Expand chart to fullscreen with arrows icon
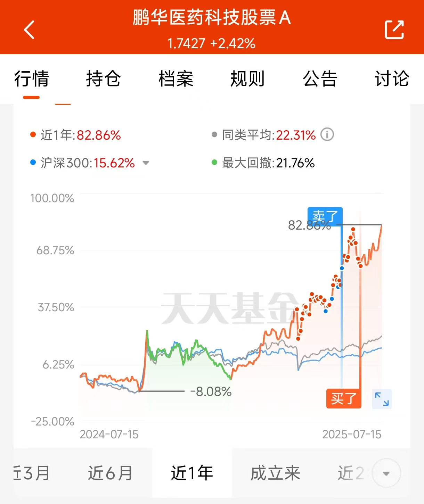Viewport: 424px width, 504px height. pyautogui.click(x=382, y=399)
